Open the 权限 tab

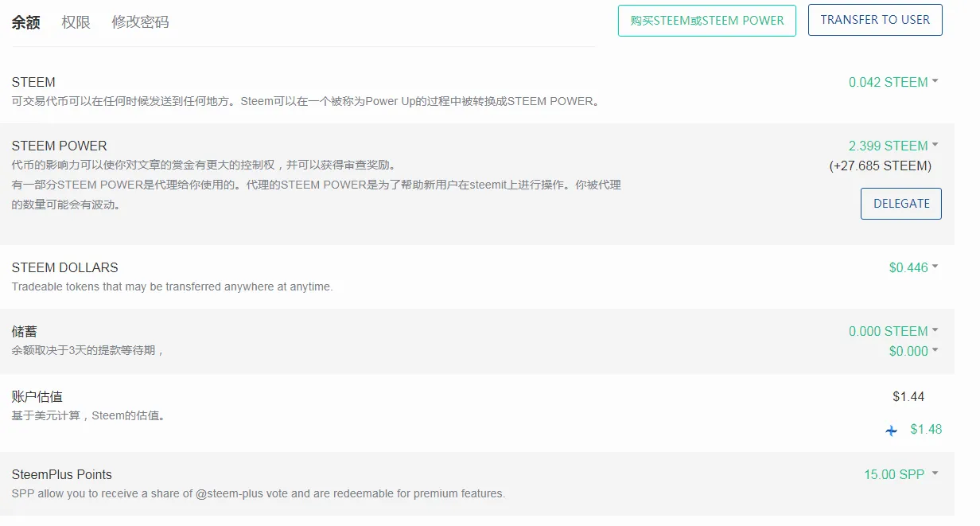pyautogui.click(x=76, y=22)
